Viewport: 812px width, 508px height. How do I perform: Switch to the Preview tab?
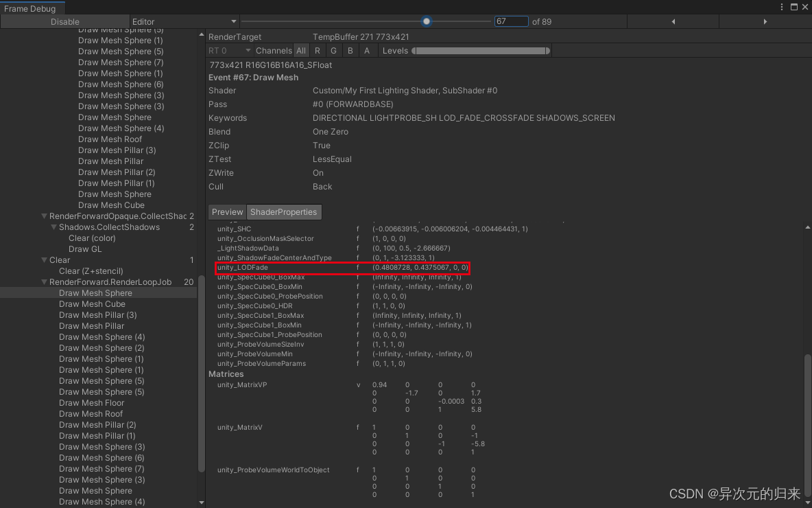227,212
